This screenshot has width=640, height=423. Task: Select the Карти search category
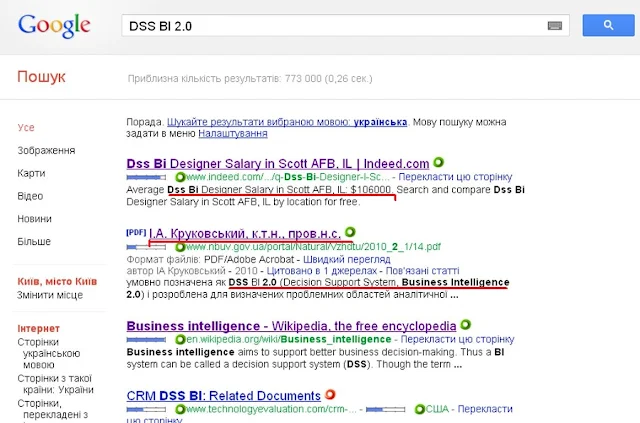[31, 173]
